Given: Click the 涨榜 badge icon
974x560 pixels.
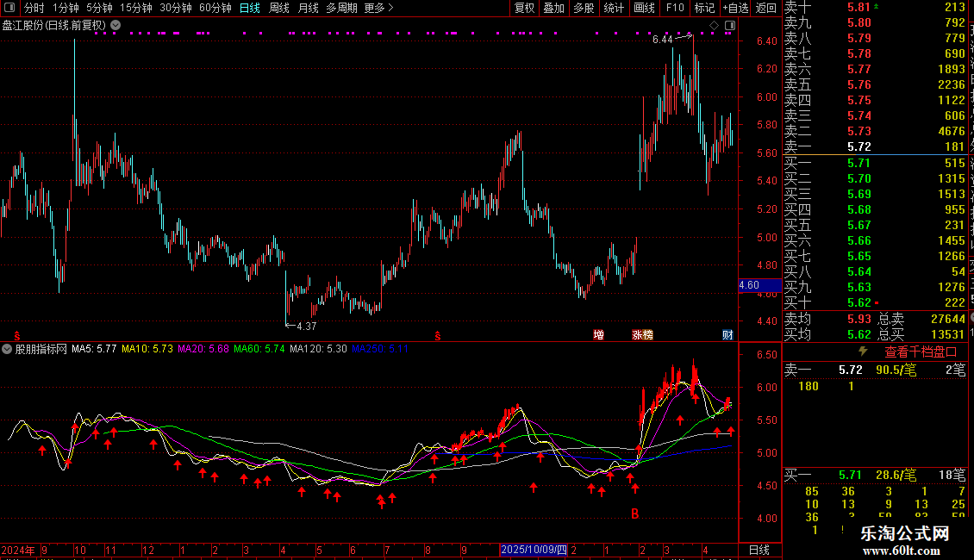Looking at the screenshot, I should click(642, 334).
